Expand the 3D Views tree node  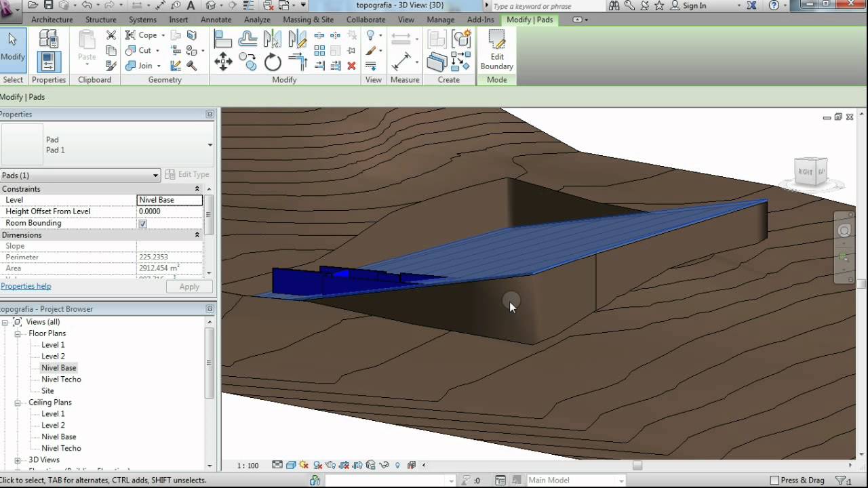[18, 460]
